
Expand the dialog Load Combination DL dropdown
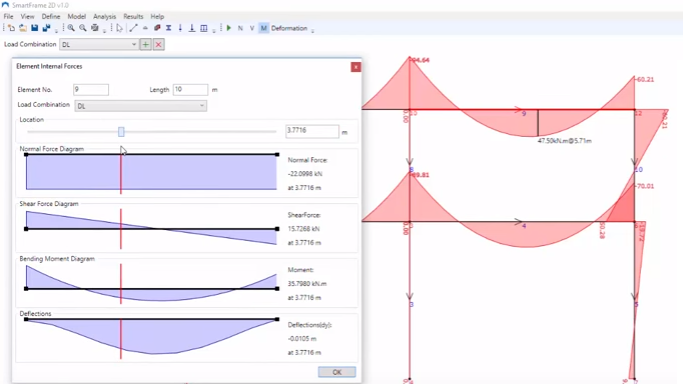pyautogui.click(x=141, y=106)
